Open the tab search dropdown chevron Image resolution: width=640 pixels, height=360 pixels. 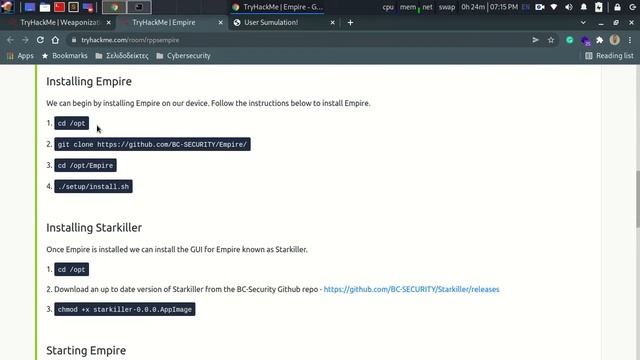click(x=583, y=23)
